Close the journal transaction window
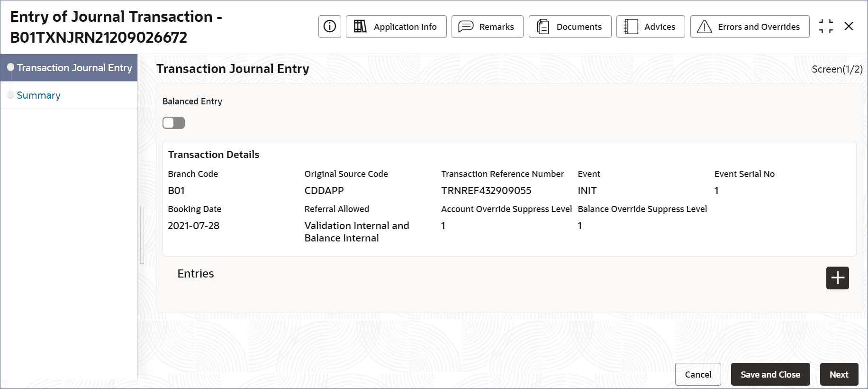The image size is (868, 389). (849, 27)
